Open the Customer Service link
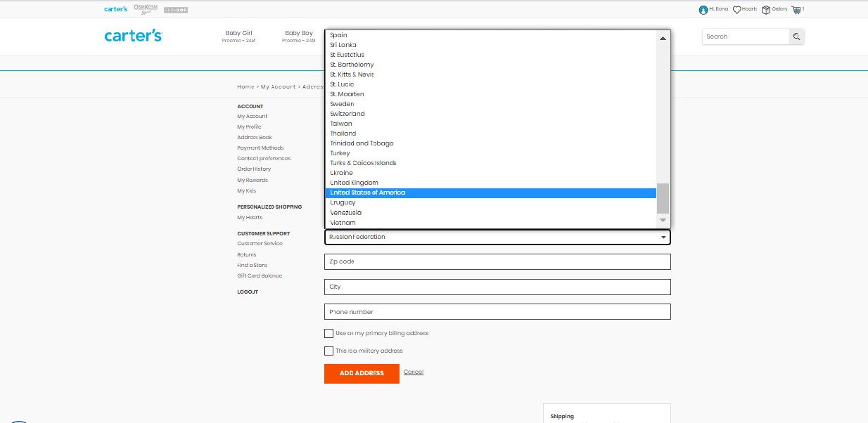Image resolution: width=868 pixels, height=423 pixels. coord(260,244)
